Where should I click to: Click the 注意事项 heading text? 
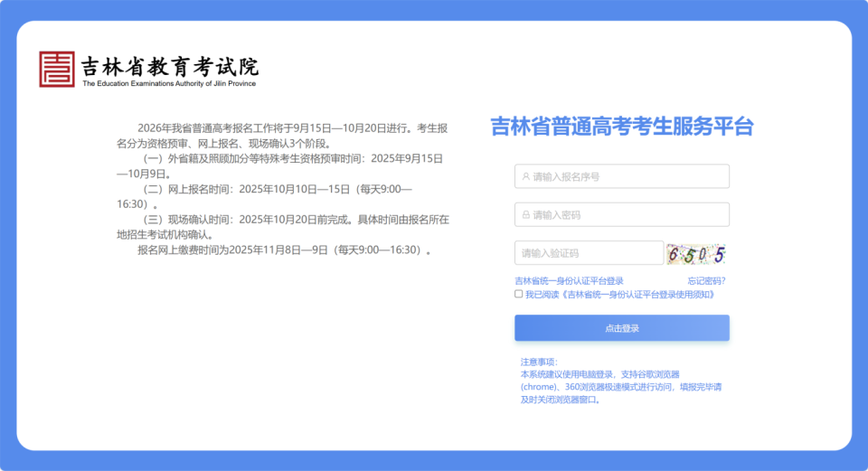[x=539, y=362]
